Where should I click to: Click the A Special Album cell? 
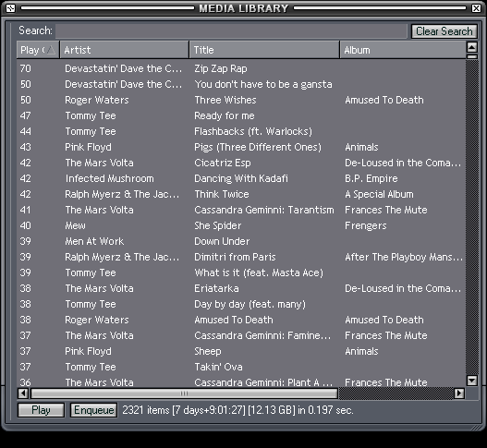379,194
